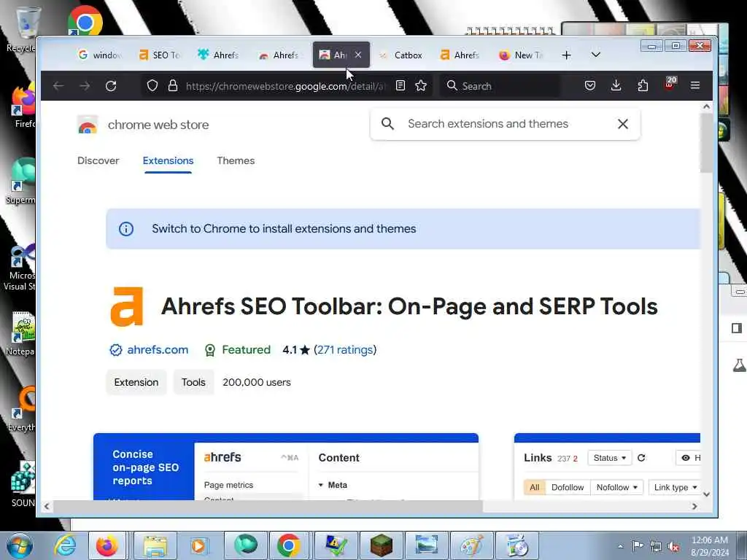Open Windows Media Player taskbar icon

point(199,545)
